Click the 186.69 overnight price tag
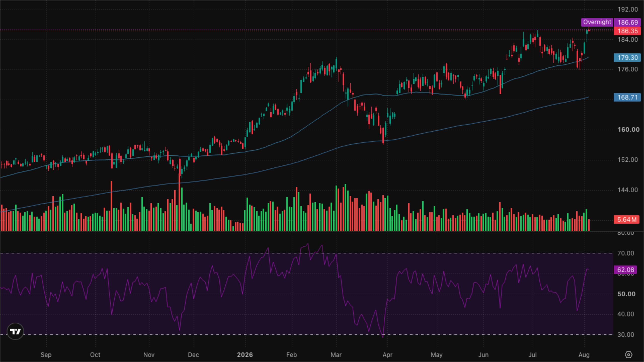644x362 pixels. (627, 22)
